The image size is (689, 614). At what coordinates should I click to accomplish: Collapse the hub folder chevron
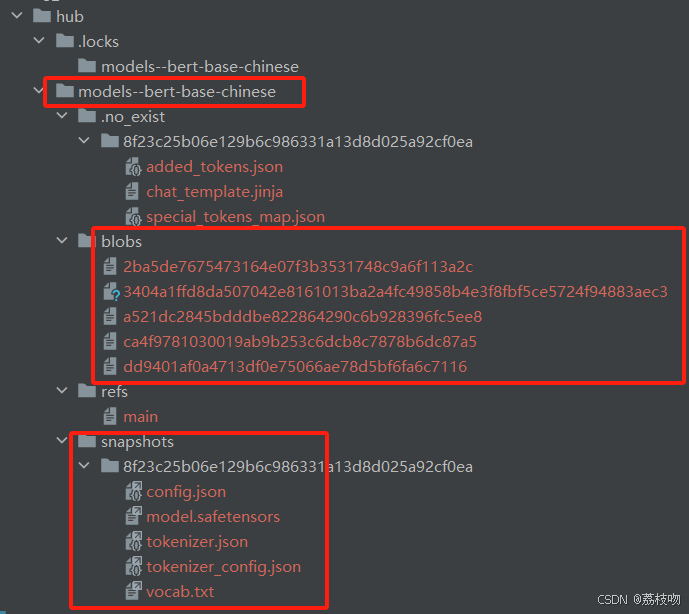[17, 16]
